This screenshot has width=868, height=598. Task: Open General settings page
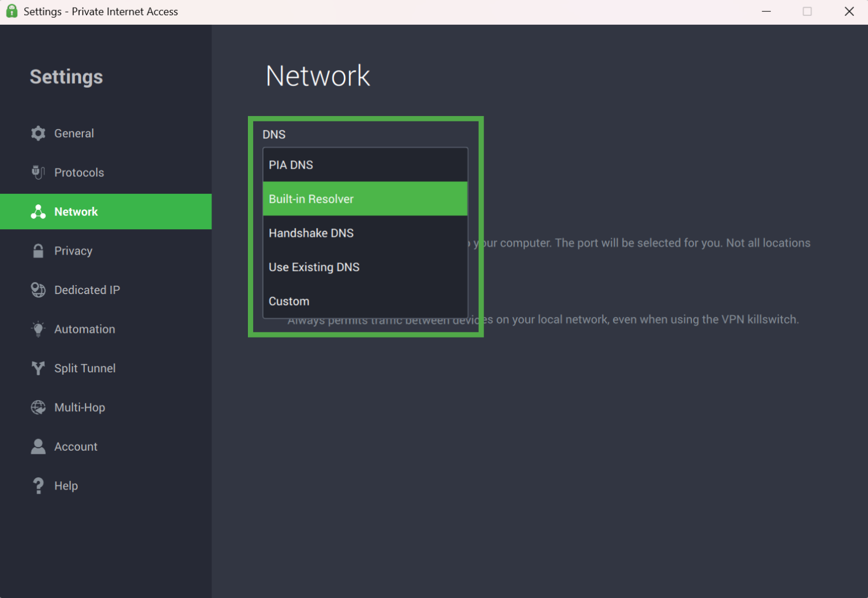[x=106, y=133]
